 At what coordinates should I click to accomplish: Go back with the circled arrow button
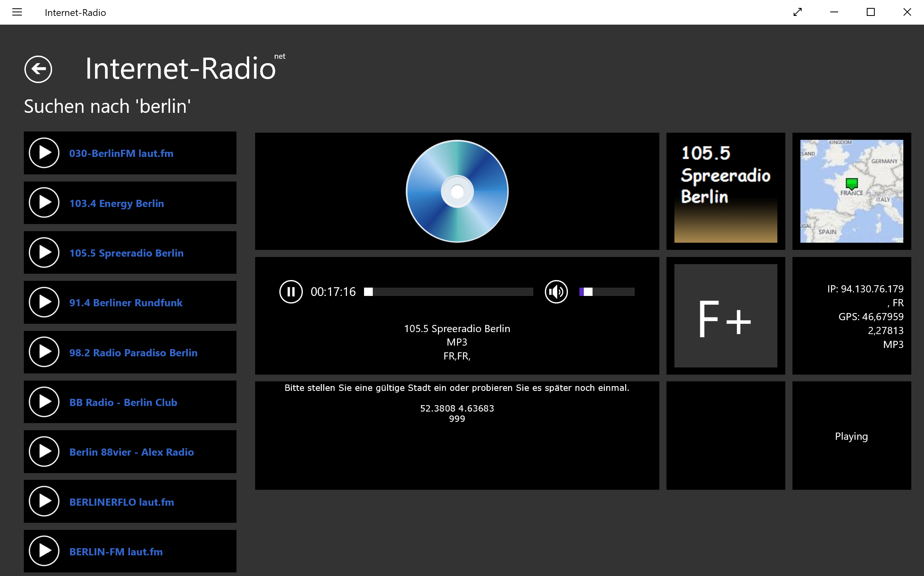38,69
